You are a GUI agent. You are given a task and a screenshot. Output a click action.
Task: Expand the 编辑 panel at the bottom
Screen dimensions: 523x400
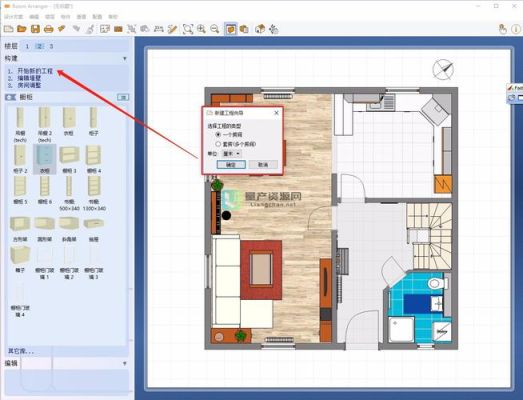click(125, 364)
